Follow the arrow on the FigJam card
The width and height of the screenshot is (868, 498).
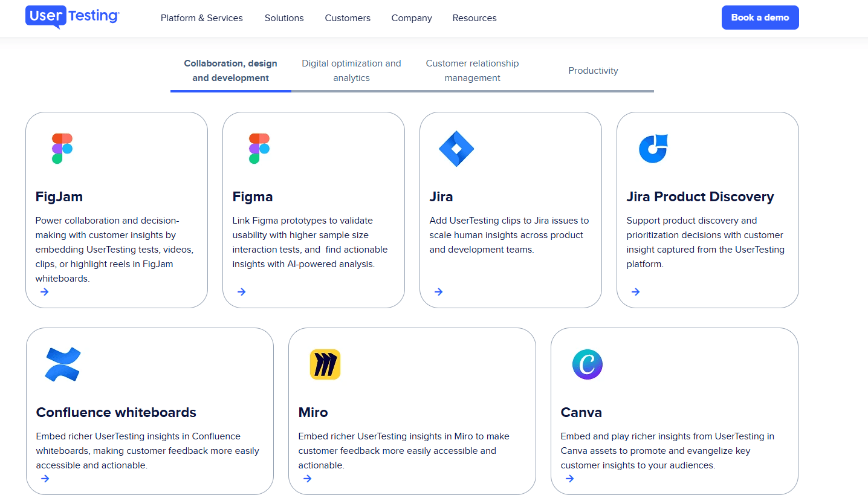tap(45, 292)
